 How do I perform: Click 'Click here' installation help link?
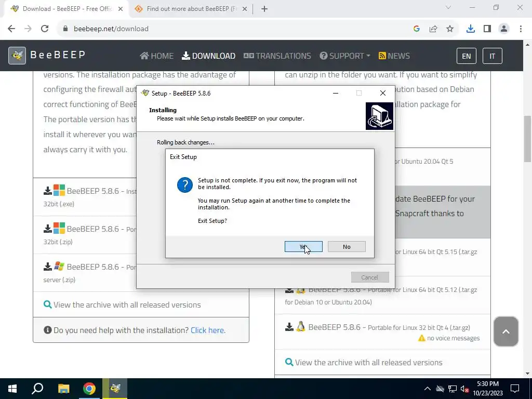pos(208,330)
